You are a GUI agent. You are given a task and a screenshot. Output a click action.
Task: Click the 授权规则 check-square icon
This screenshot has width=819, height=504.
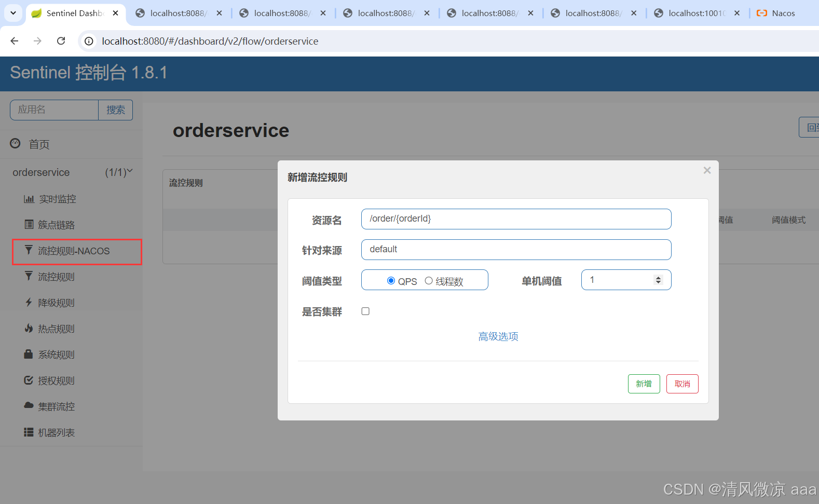click(29, 380)
